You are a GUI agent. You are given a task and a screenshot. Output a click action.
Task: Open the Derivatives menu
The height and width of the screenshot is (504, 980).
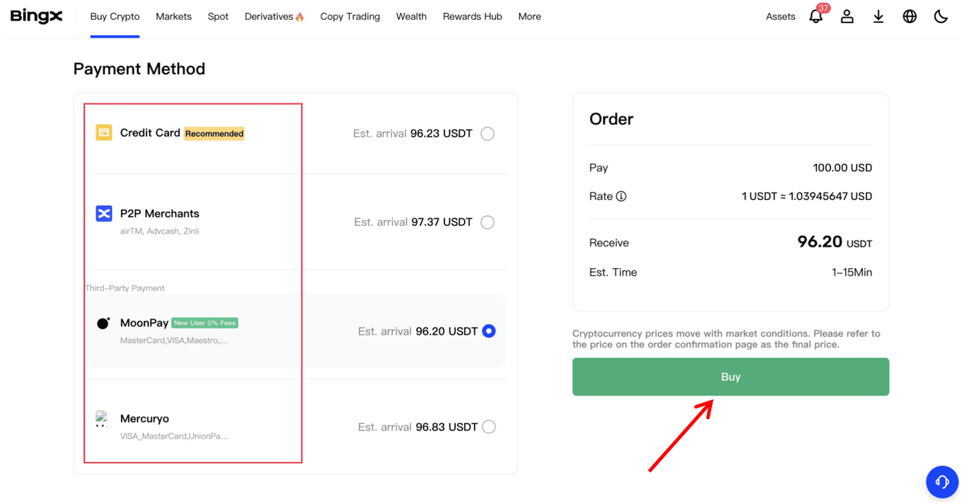click(x=274, y=16)
